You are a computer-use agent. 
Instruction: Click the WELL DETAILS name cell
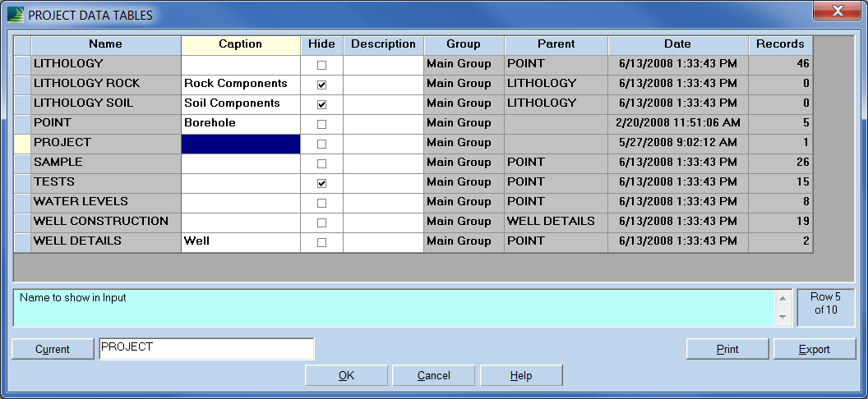(106, 242)
